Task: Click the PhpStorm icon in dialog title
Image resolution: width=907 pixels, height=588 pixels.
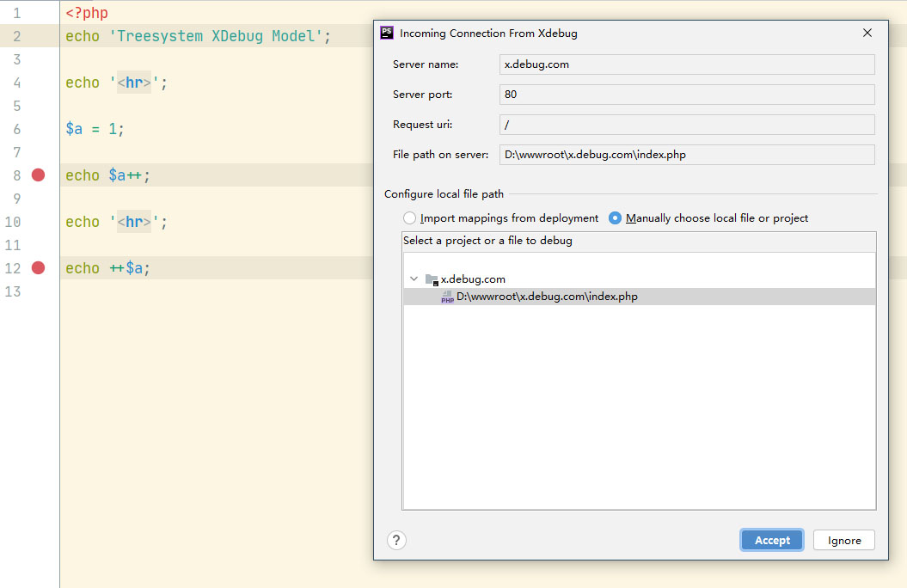Action: pos(387,34)
